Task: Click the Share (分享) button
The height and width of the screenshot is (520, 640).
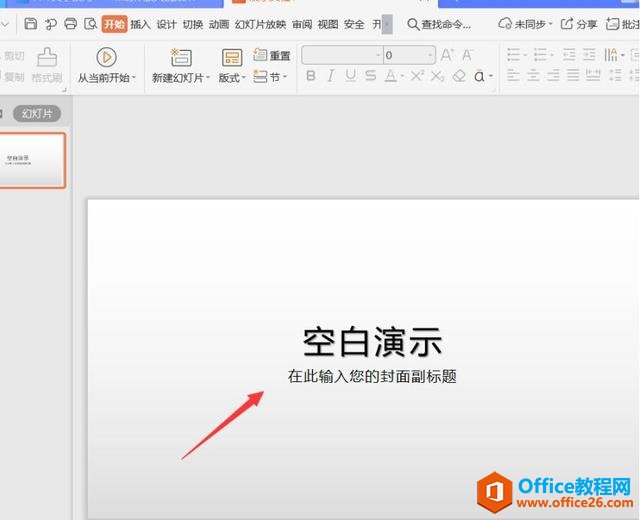Action: [579, 24]
